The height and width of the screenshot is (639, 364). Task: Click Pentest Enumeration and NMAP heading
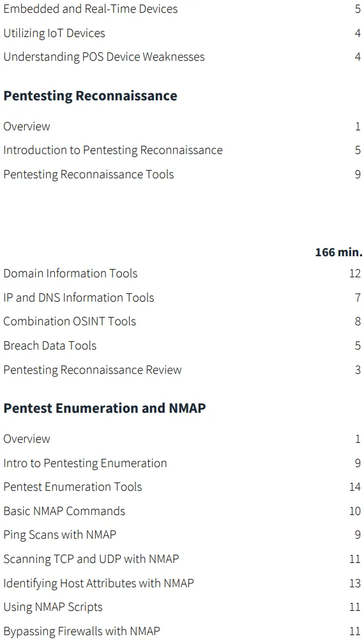click(x=105, y=408)
